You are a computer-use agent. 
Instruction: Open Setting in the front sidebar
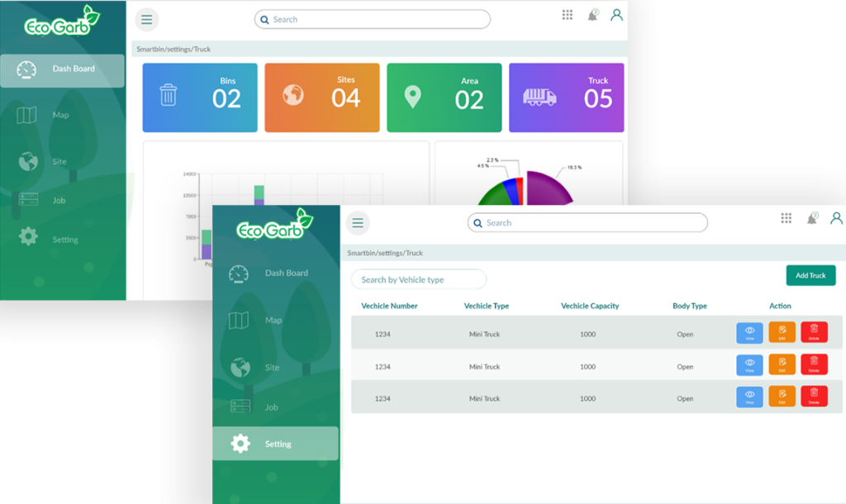point(276,444)
